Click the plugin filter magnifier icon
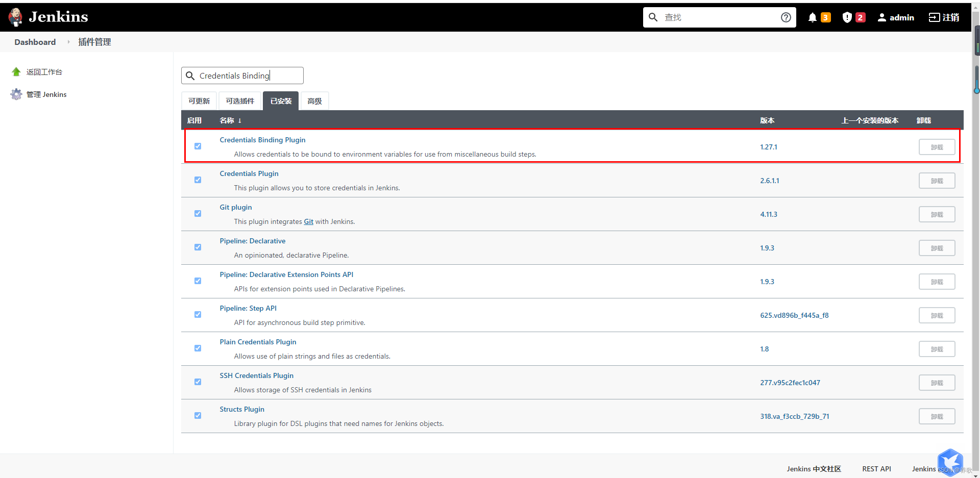The height and width of the screenshot is (478, 980). tap(190, 76)
